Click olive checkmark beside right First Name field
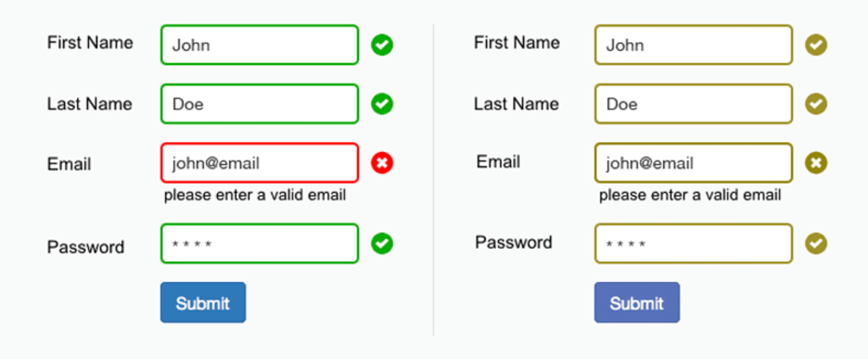The image size is (868, 359). click(816, 45)
